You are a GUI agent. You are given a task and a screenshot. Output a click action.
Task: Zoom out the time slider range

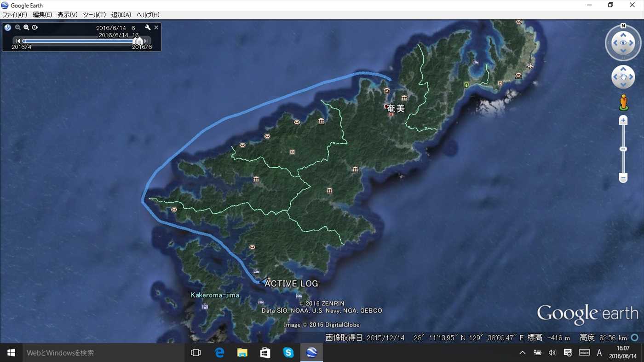18,28
